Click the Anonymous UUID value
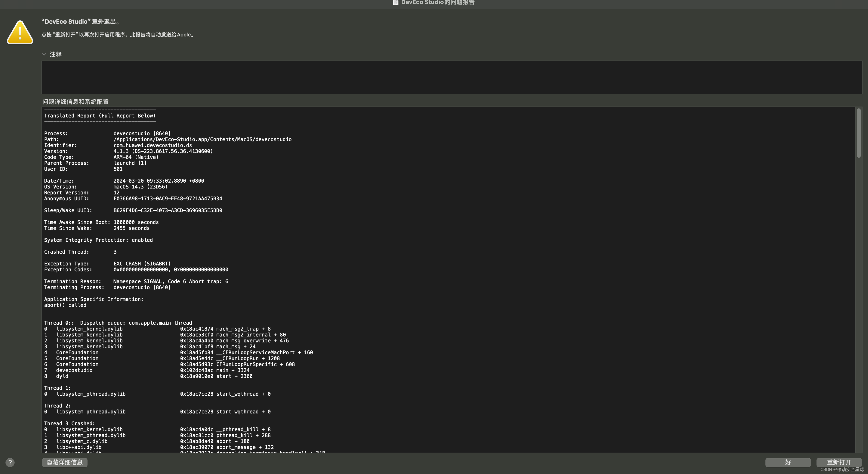This screenshot has width=868, height=474. 168,199
